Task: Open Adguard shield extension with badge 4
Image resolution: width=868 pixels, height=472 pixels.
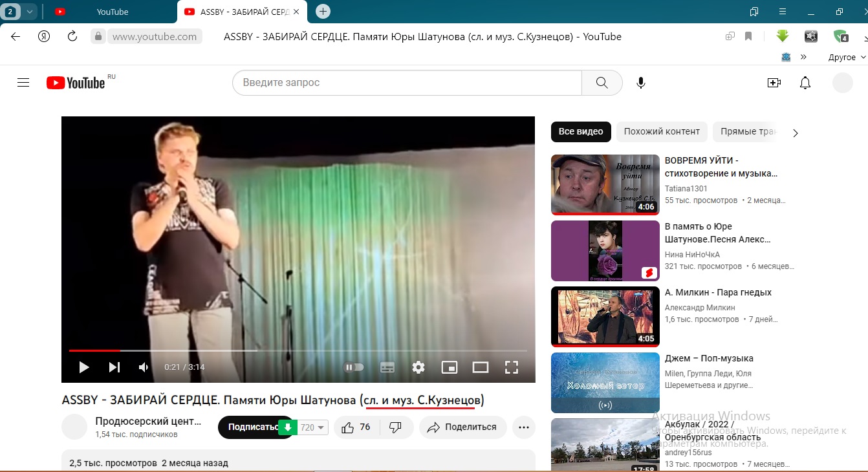Action: [841, 36]
